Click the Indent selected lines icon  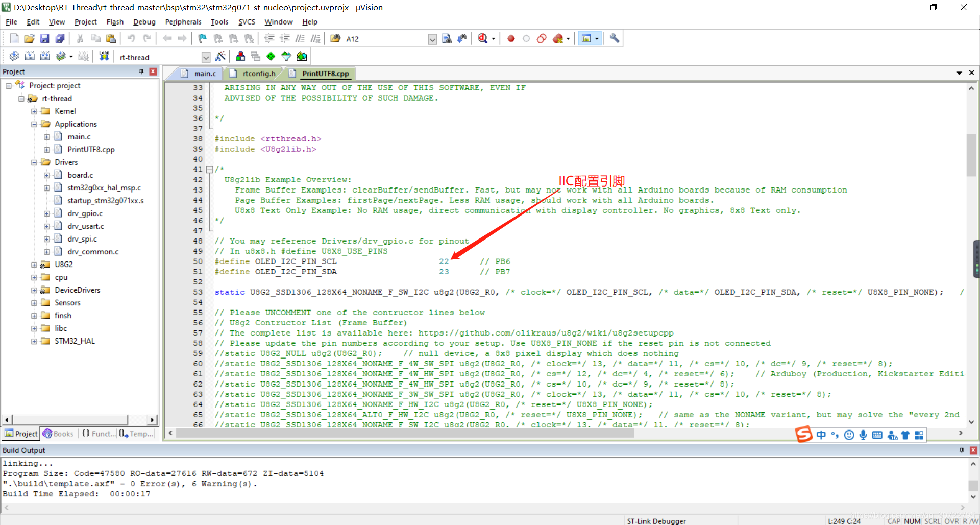269,38
